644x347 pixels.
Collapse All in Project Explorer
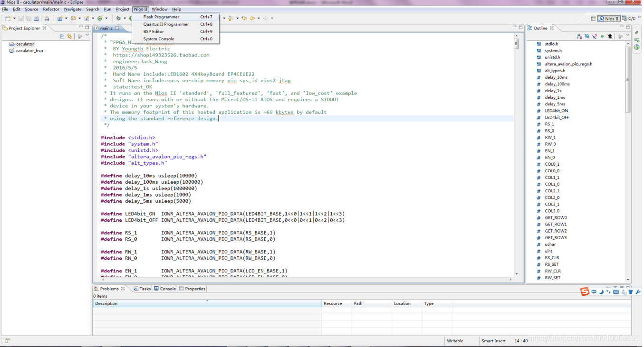click(x=62, y=36)
